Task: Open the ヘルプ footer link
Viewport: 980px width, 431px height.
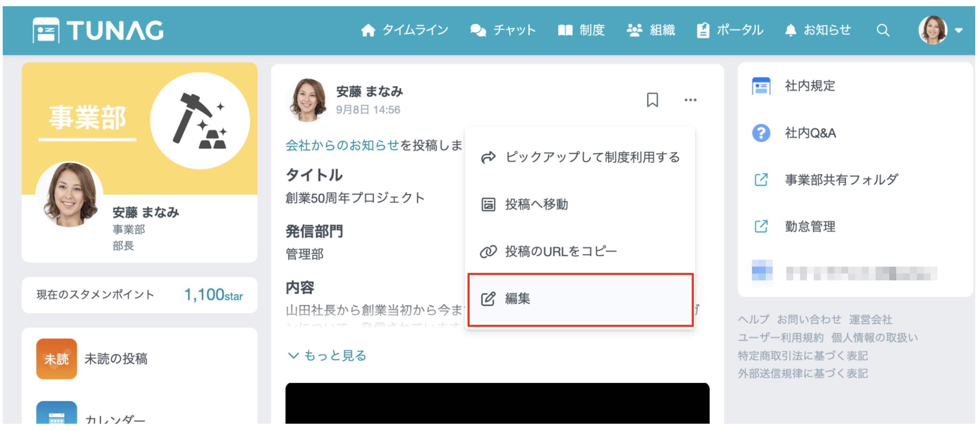Action: point(753,319)
